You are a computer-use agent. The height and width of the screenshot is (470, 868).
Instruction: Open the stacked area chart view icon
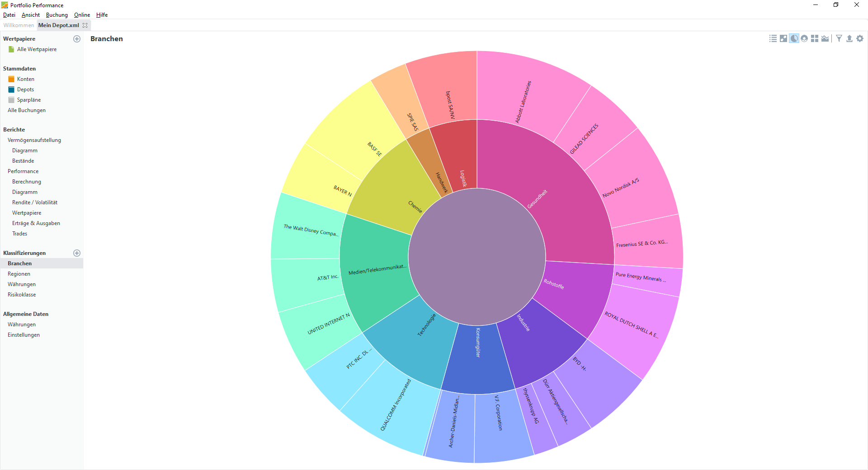tap(825, 39)
